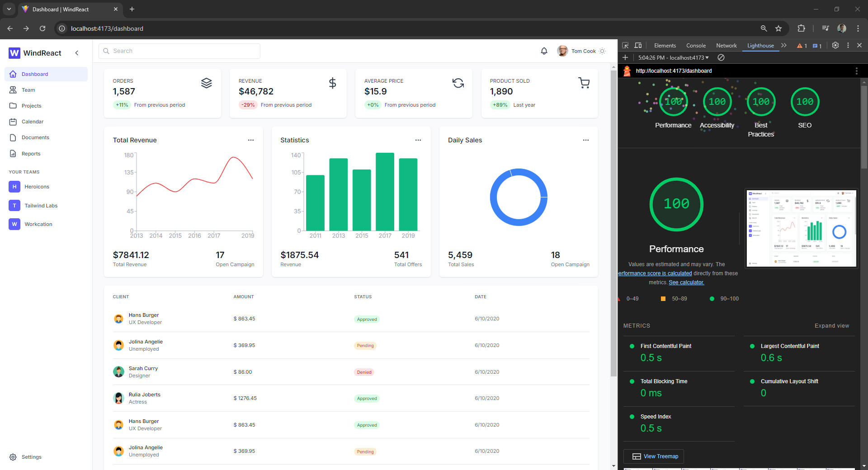
Task: Open the performance score is calculated link
Action: point(655,273)
